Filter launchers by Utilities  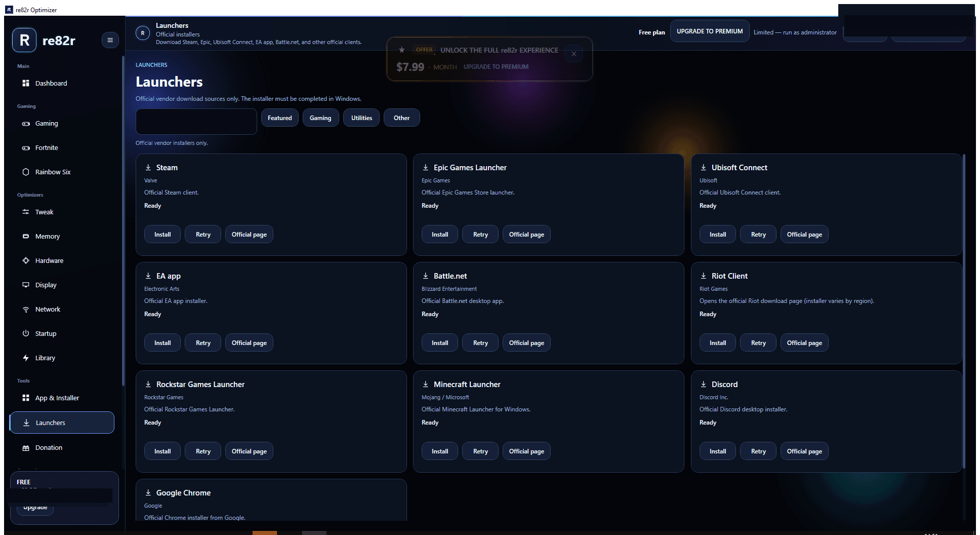pyautogui.click(x=361, y=118)
